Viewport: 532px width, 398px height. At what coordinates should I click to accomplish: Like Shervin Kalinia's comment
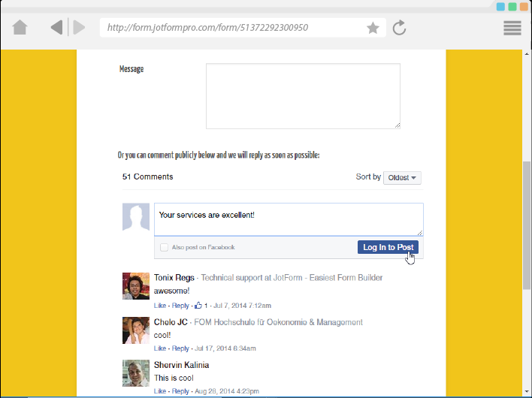click(x=160, y=391)
